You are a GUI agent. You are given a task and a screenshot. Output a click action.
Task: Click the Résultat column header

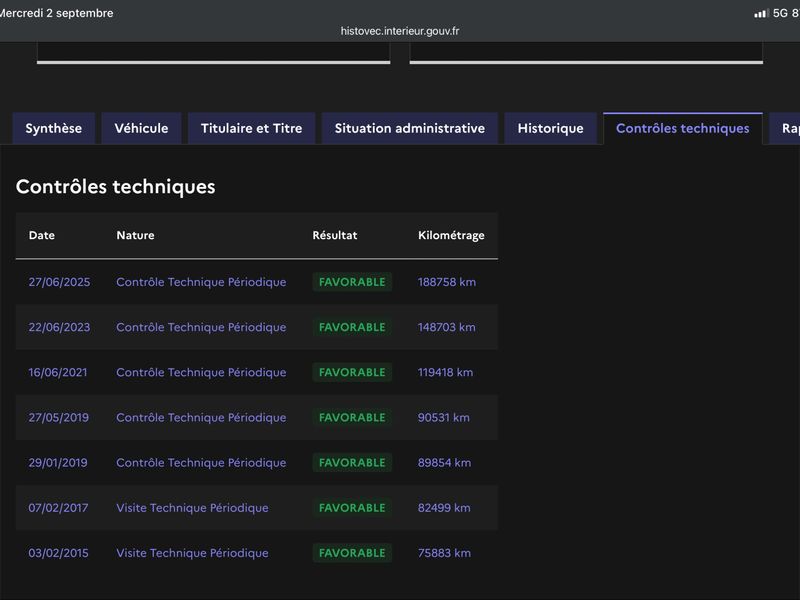pos(335,235)
